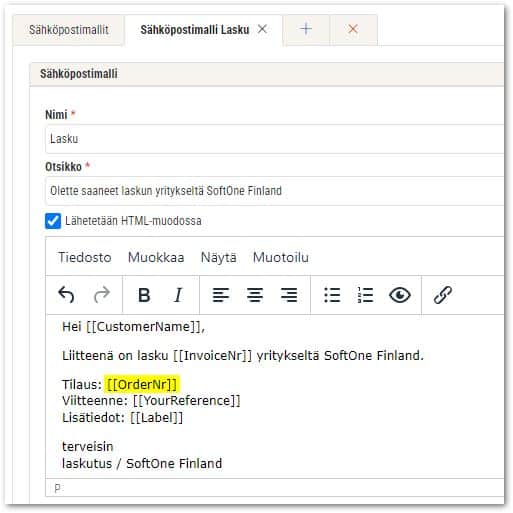Insert a link using the chain icon
Image resolution: width=513 pixels, height=513 pixels.
click(x=443, y=295)
